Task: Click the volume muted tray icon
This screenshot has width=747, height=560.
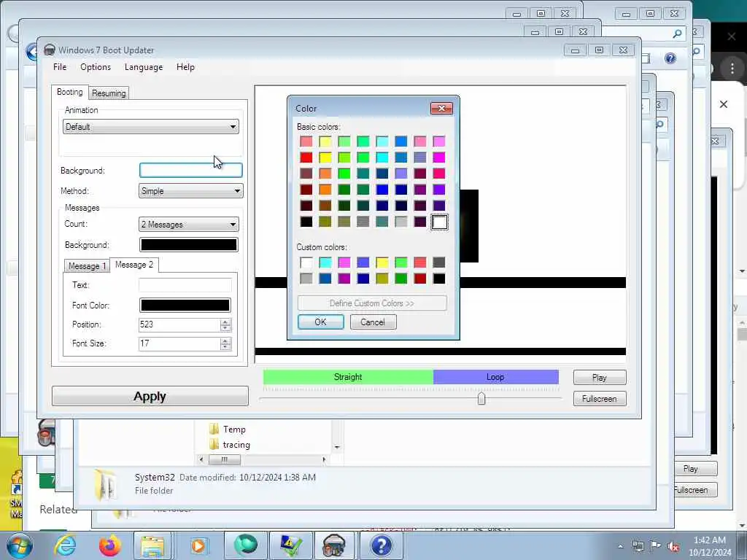Action: [x=673, y=546]
